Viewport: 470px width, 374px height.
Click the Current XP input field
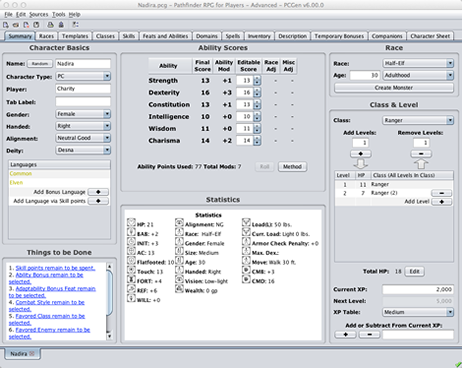click(x=418, y=289)
